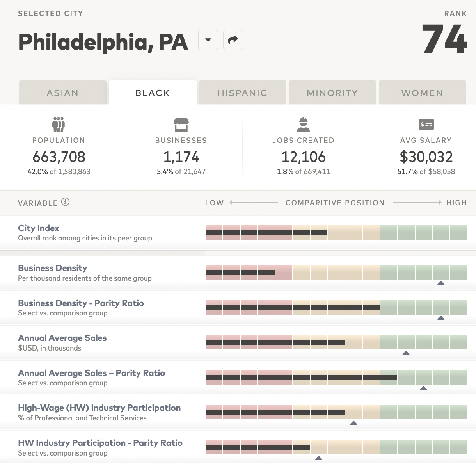Select the HISPANIC demographic tab
This screenshot has height=463, width=476.
point(242,93)
